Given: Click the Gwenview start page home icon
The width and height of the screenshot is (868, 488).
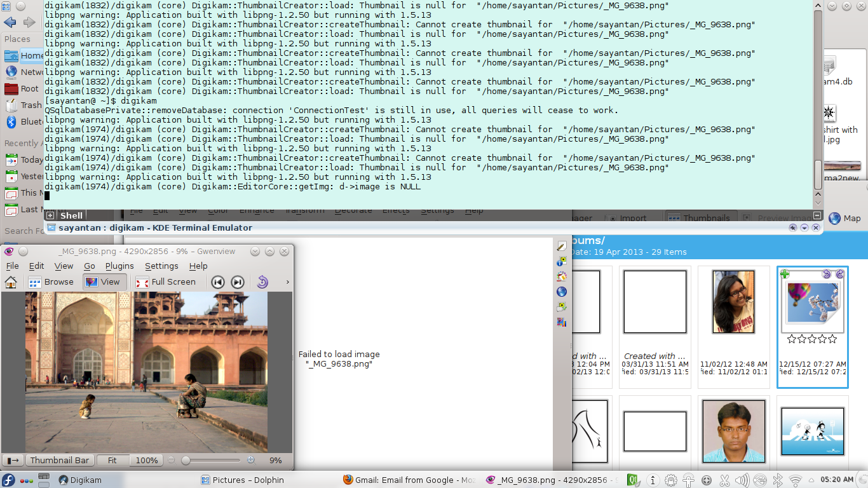Looking at the screenshot, I should [x=11, y=282].
